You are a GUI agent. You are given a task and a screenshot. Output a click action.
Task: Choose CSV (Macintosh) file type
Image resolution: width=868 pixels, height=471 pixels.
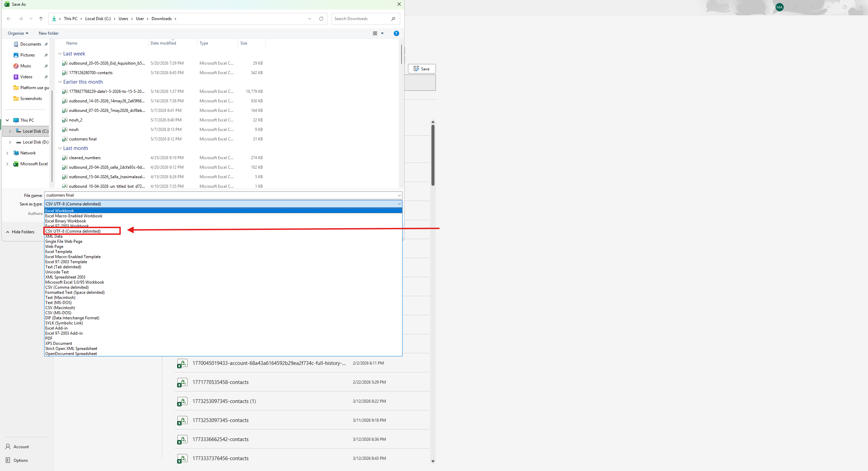[x=223, y=308]
